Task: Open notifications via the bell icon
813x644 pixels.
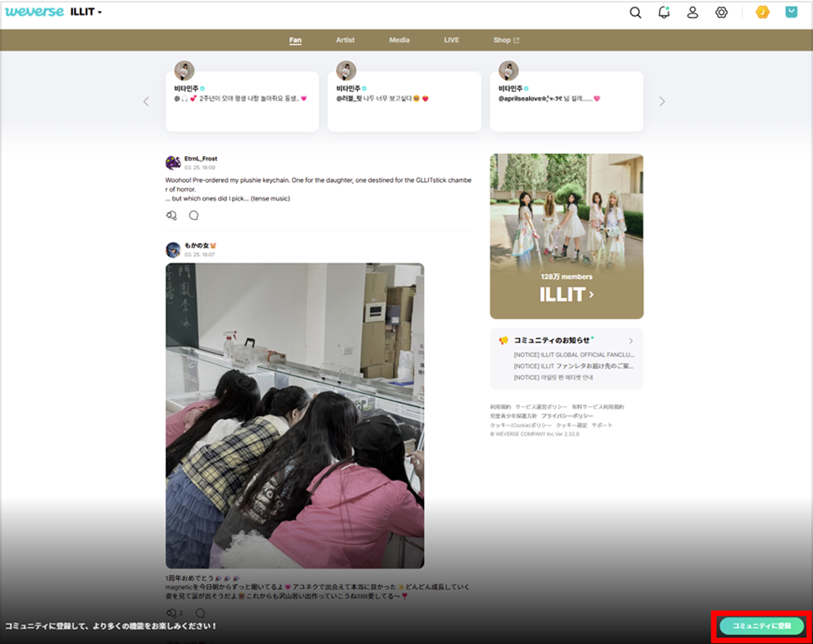Action: [664, 13]
